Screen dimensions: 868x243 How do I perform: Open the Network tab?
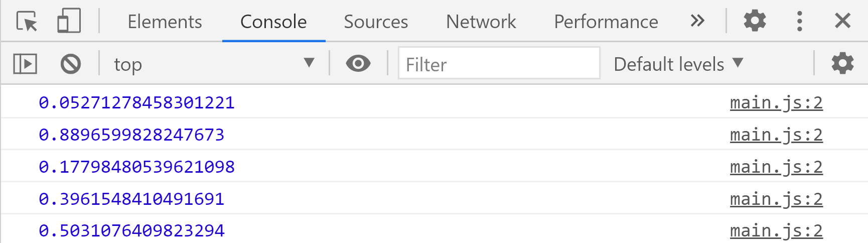pyautogui.click(x=481, y=22)
